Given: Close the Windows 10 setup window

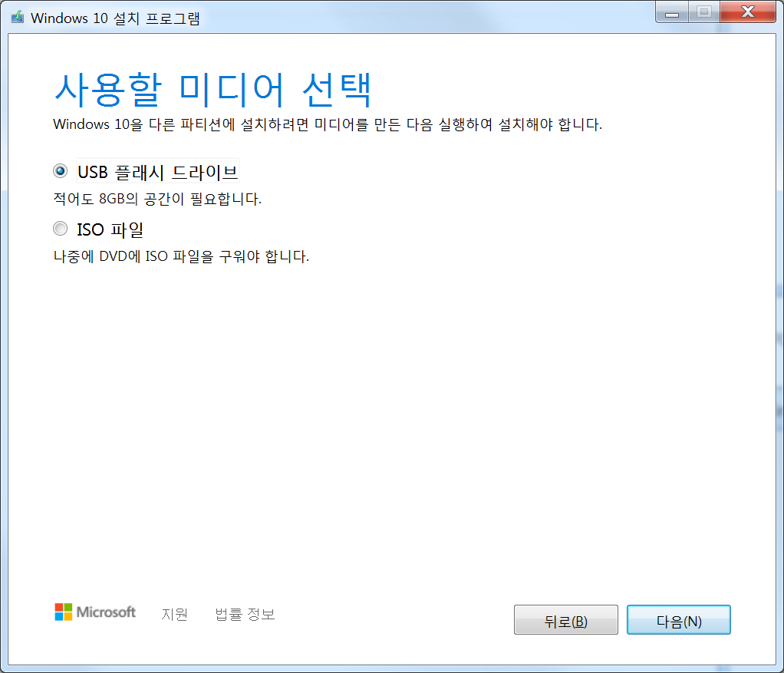Looking at the screenshot, I should [x=746, y=13].
